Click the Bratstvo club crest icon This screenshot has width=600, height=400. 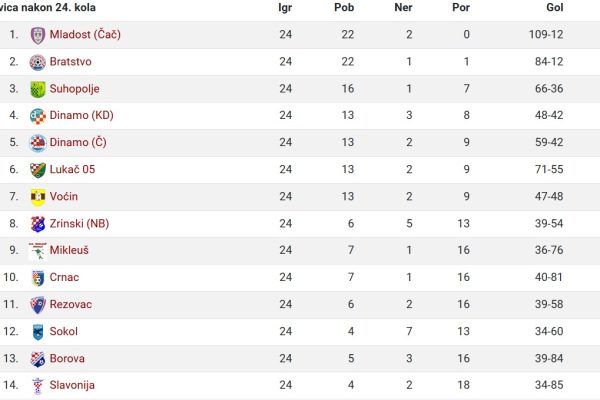click(x=38, y=62)
